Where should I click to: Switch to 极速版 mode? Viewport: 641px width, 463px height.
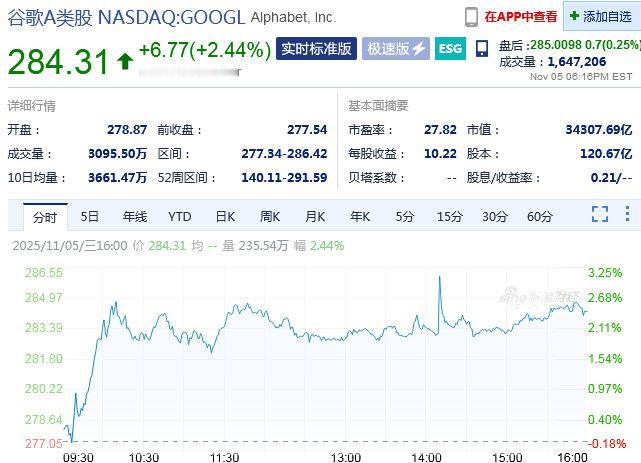point(395,49)
